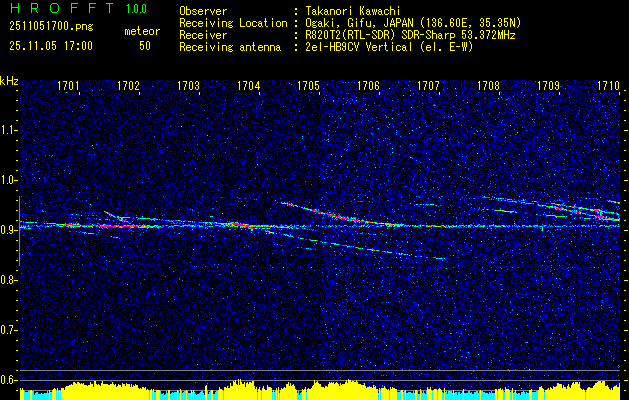The width and height of the screenshot is (629, 400).
Task: Click the yellow signal level histogram at the bottom
Action: 320,389
